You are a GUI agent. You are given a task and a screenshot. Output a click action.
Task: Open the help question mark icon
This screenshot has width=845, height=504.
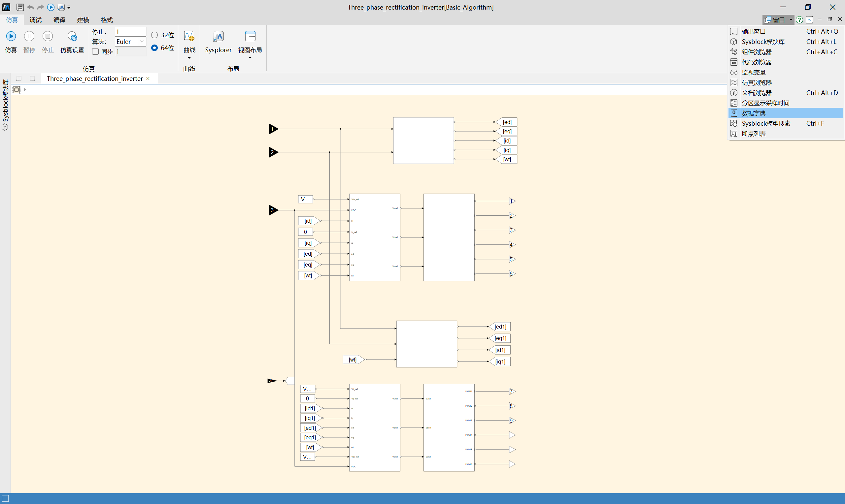coord(799,20)
